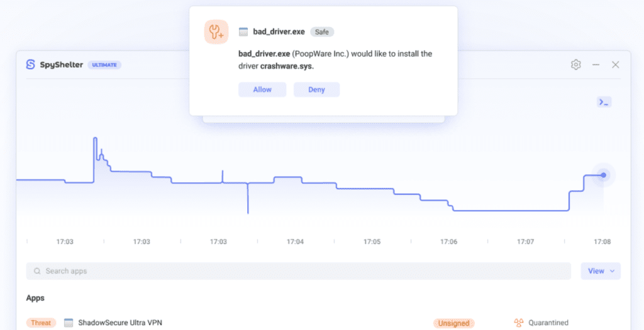The height and width of the screenshot is (330, 644).
Task: Minimize the SpyShelter window
Action: (596, 65)
